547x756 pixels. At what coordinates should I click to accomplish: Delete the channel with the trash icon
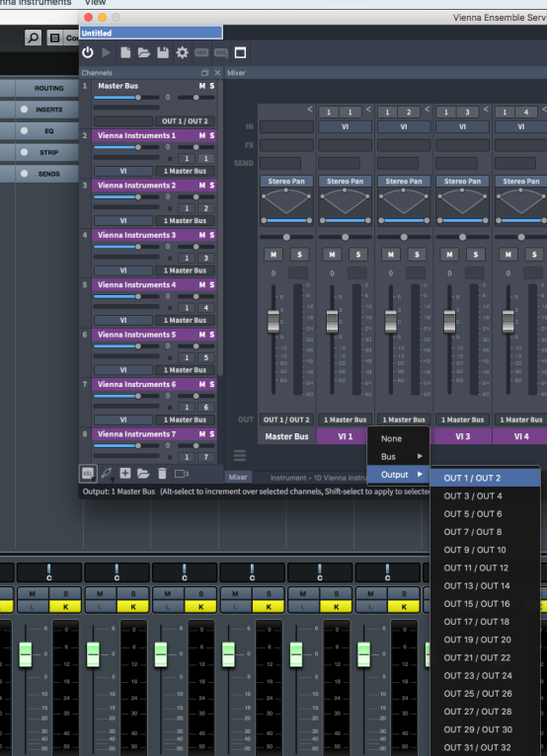point(162,474)
